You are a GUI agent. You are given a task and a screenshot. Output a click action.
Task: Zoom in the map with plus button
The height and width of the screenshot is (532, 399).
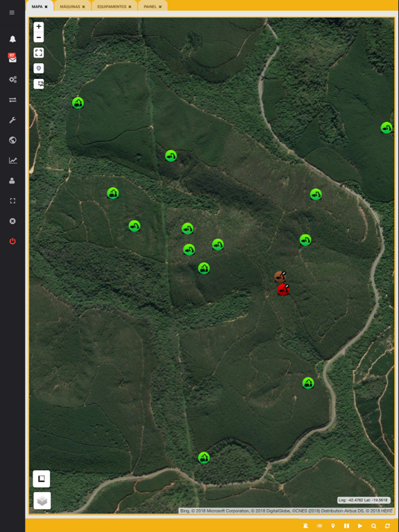click(x=39, y=26)
